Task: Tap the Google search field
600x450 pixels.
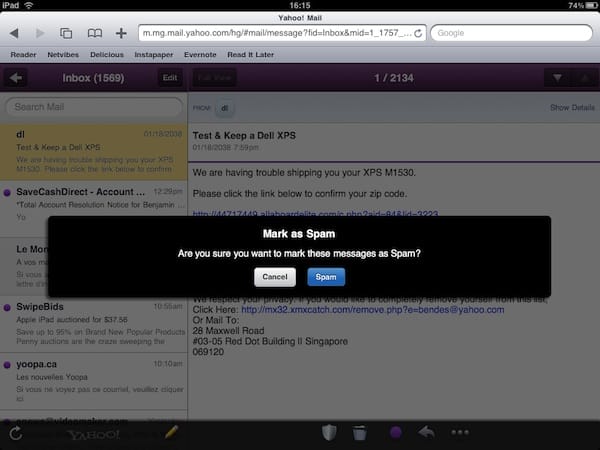Action: click(x=510, y=33)
